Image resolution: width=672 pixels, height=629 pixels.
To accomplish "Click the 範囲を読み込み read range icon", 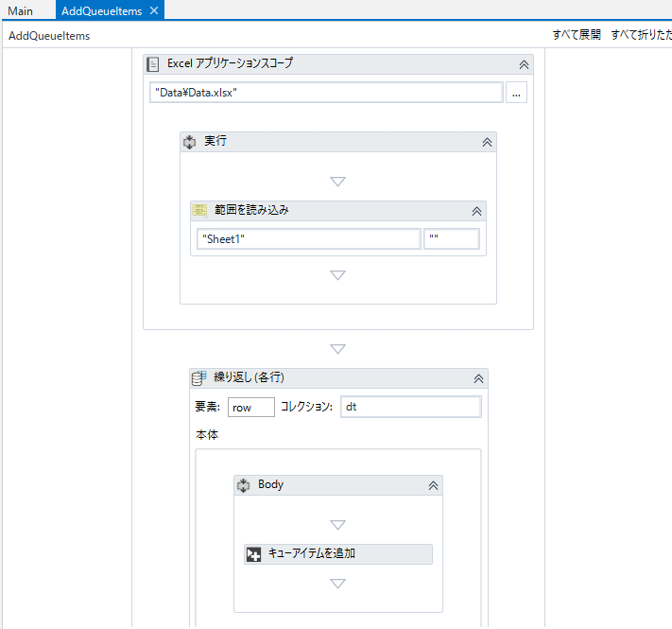I will click(199, 211).
